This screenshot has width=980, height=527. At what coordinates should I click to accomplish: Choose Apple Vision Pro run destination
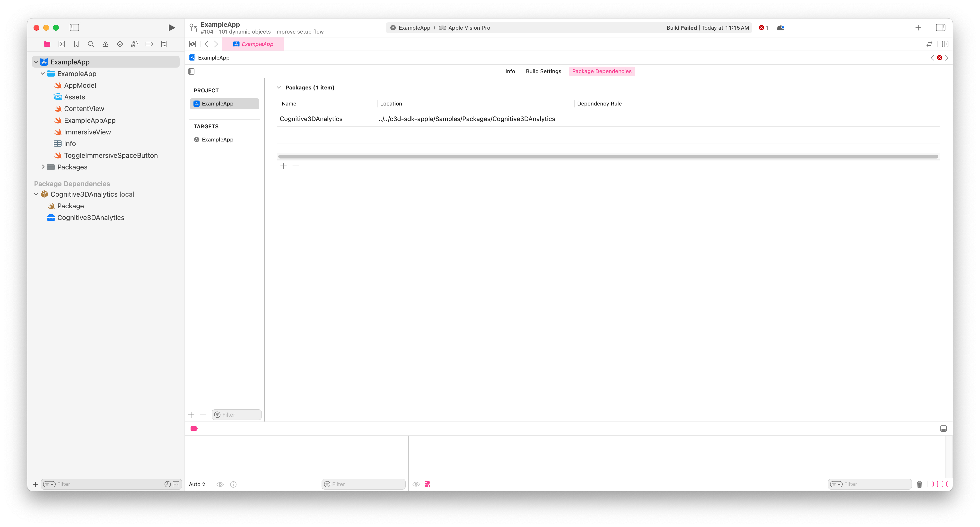point(465,28)
